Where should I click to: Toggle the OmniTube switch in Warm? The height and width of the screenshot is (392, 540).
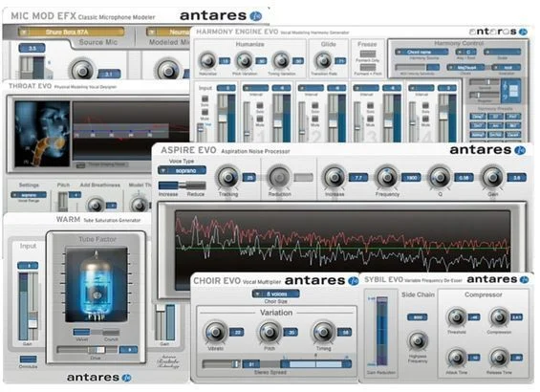coord(28,359)
